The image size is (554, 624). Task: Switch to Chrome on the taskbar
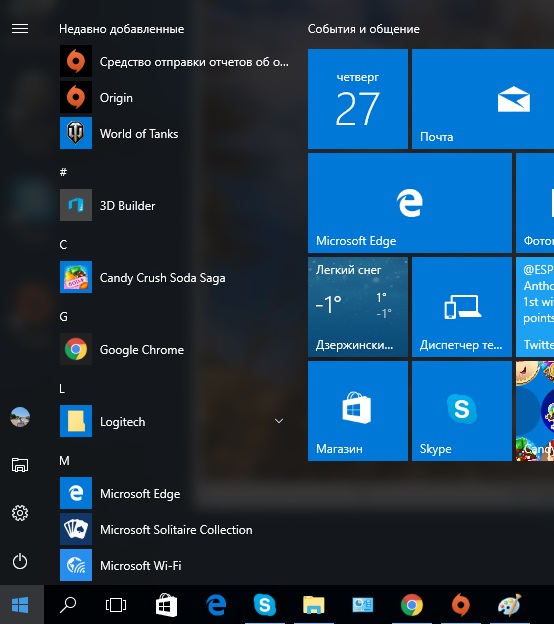pyautogui.click(x=412, y=605)
